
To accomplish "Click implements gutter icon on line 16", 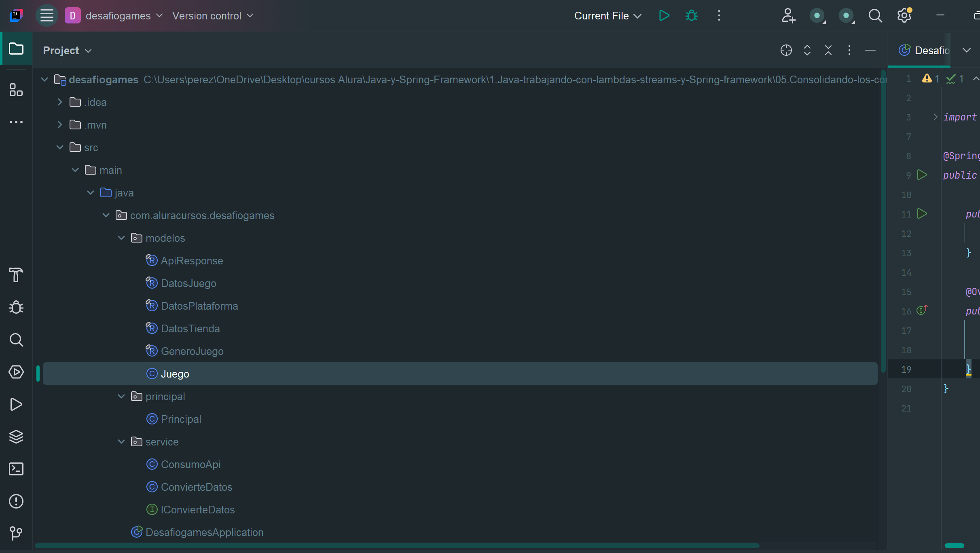I will tap(922, 310).
